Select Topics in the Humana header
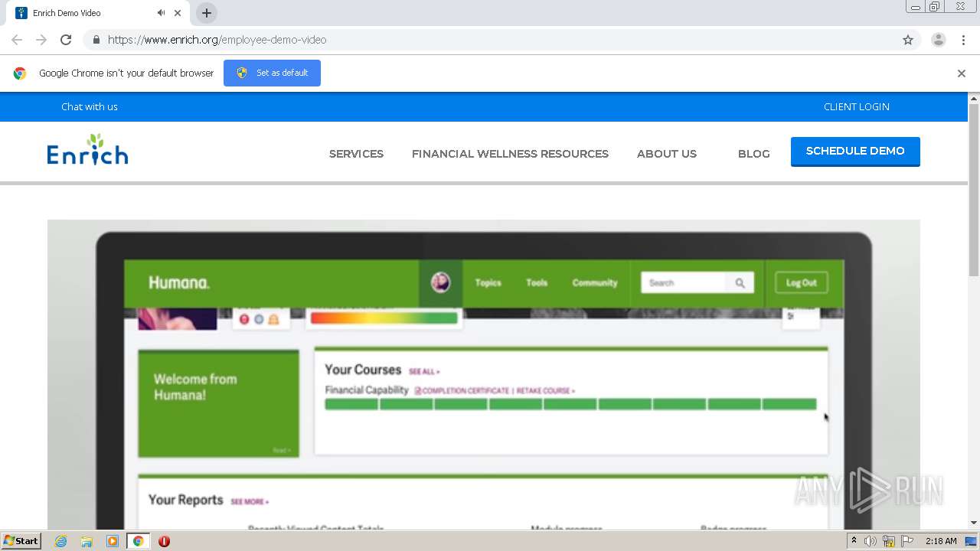The height and width of the screenshot is (551, 980). 488,283
